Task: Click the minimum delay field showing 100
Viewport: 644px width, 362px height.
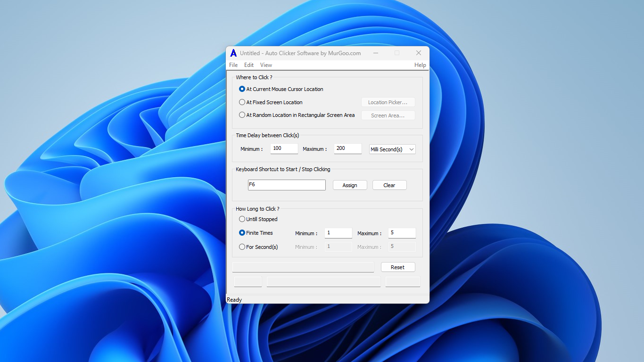Action: pos(284,148)
